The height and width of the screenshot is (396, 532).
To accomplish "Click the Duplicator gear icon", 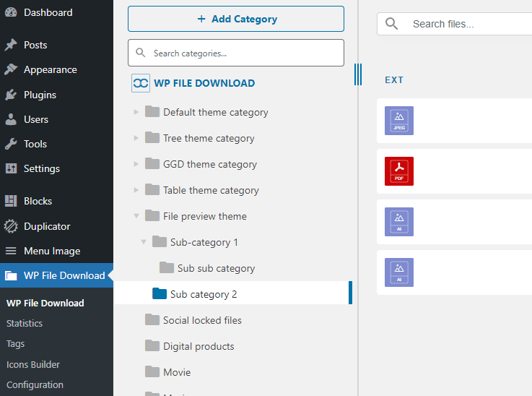I will [x=11, y=226].
